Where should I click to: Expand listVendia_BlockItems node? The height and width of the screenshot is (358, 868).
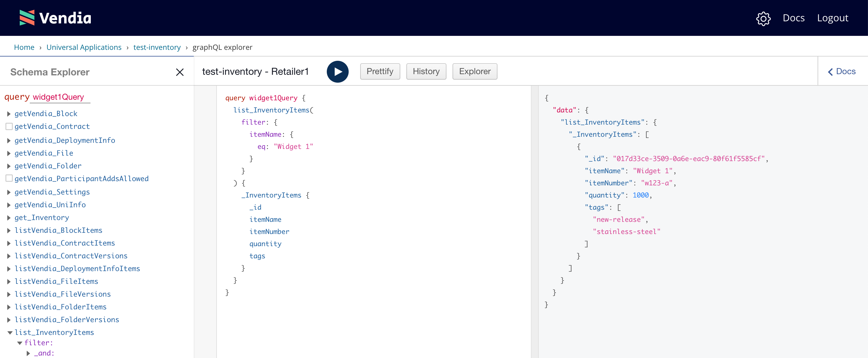click(x=9, y=231)
